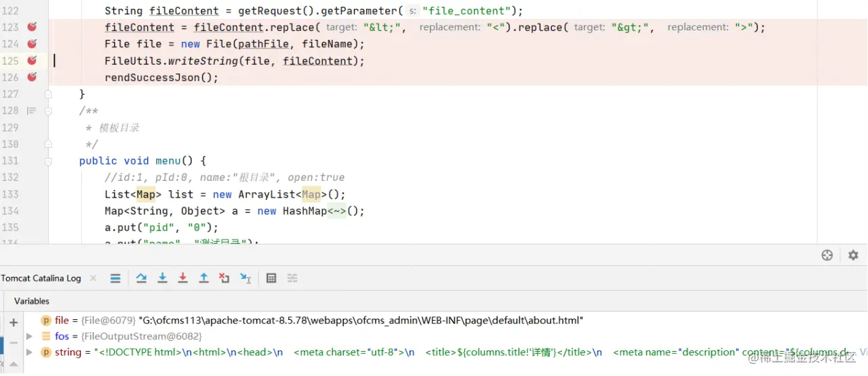
Task: Click the Run to Cursor icon
Action: [246, 278]
